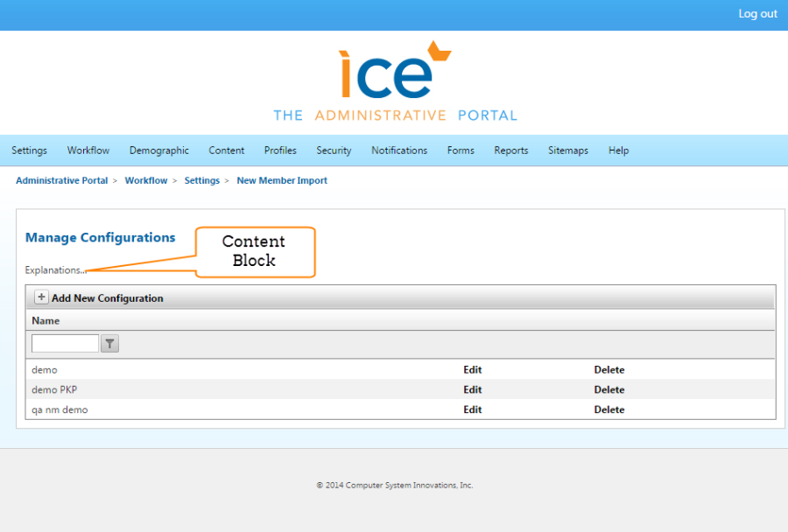Log out of the portal
788x532 pixels.
coord(757,14)
